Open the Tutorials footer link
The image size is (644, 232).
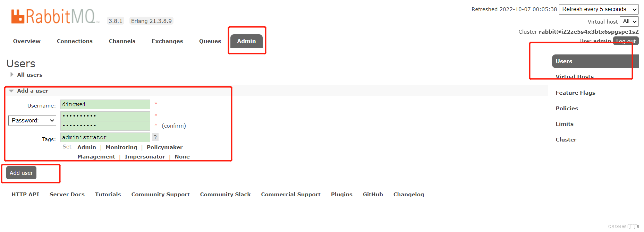108,194
